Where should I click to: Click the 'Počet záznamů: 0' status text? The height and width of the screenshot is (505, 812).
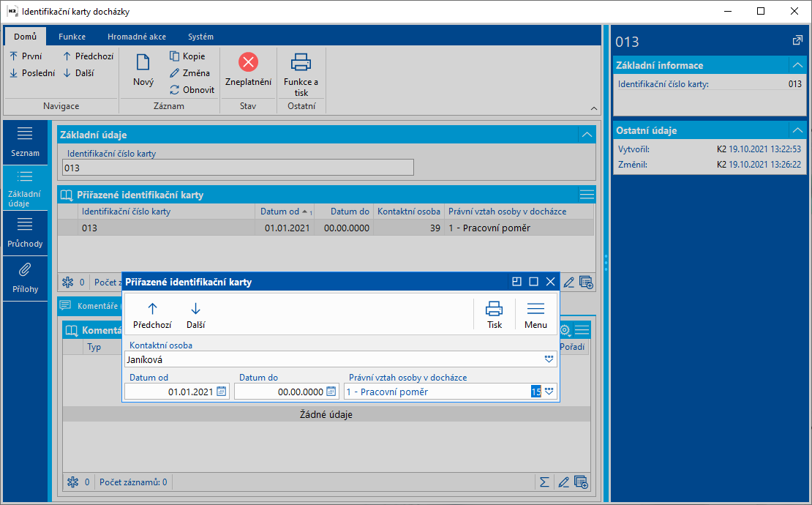(x=133, y=482)
